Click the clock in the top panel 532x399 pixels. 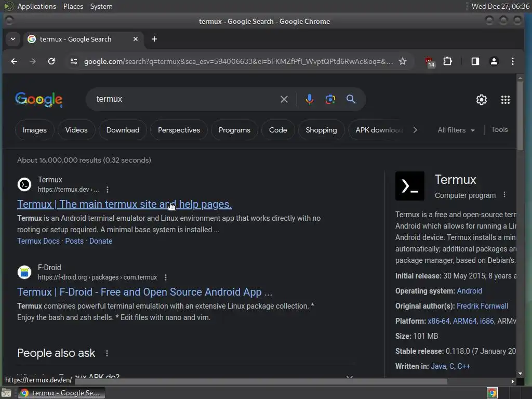click(500, 6)
